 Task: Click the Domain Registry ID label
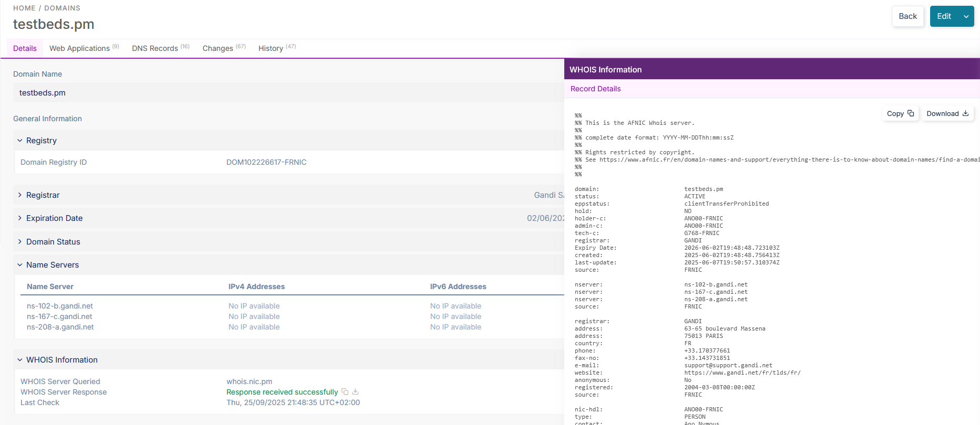pos(54,162)
